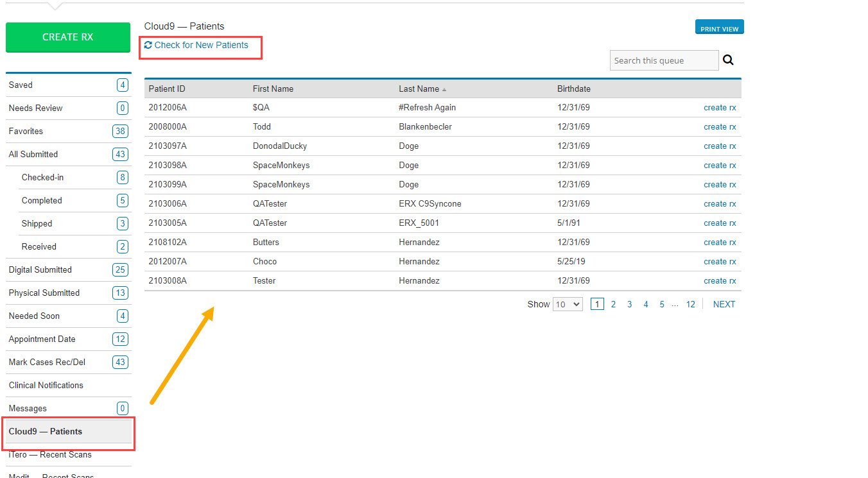The width and height of the screenshot is (868, 478).
Task: Type in the Search this queue field
Action: click(x=664, y=60)
